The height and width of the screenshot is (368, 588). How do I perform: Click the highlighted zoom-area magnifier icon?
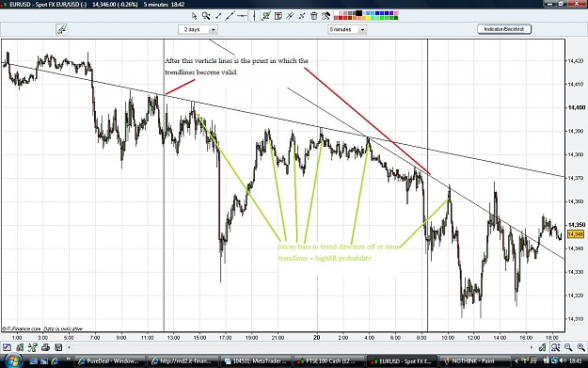(555, 347)
